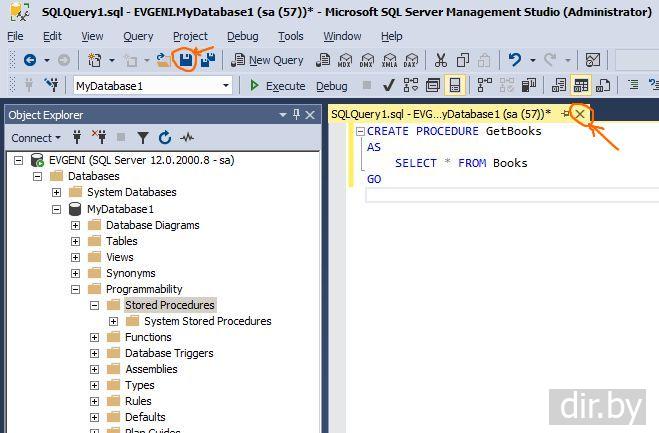This screenshot has width=659, height=433.
Task: Open the File menu
Action: click(x=15, y=37)
